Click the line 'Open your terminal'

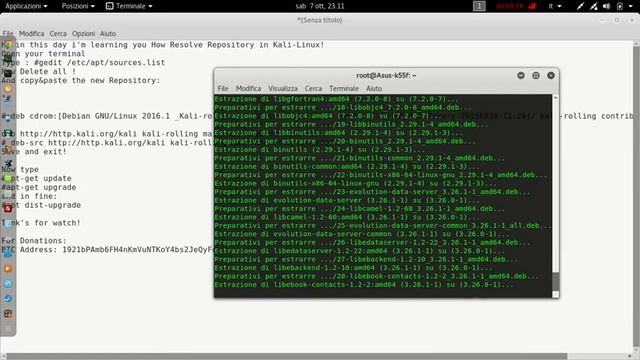coord(44,54)
